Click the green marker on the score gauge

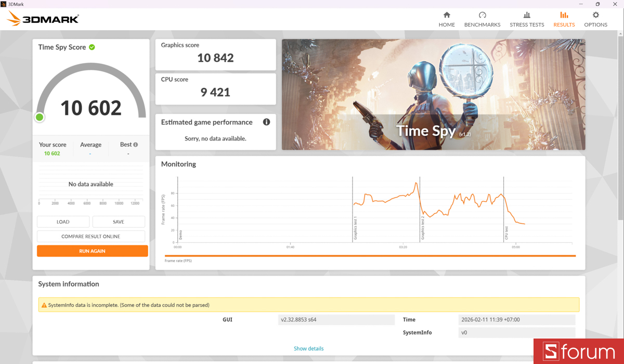[x=40, y=117]
